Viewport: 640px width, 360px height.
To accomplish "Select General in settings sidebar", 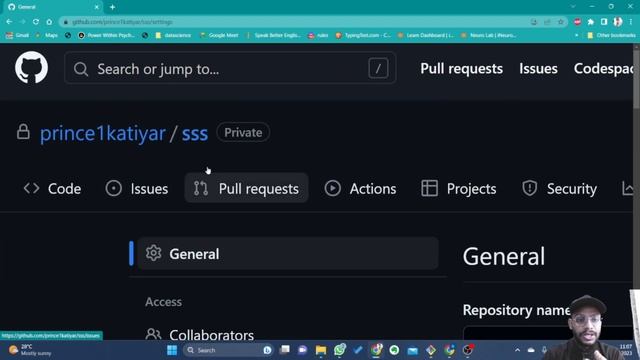I will click(288, 253).
